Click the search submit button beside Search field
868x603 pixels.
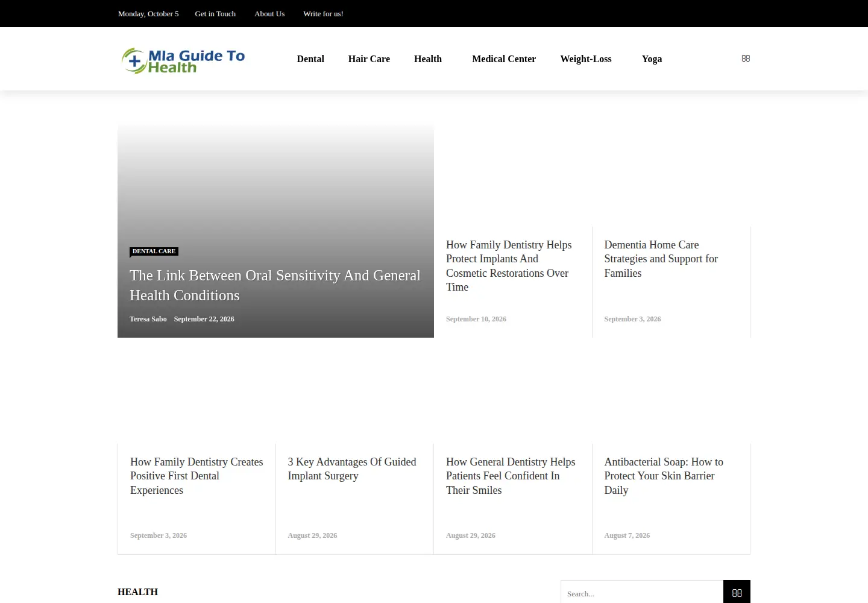coord(737,593)
